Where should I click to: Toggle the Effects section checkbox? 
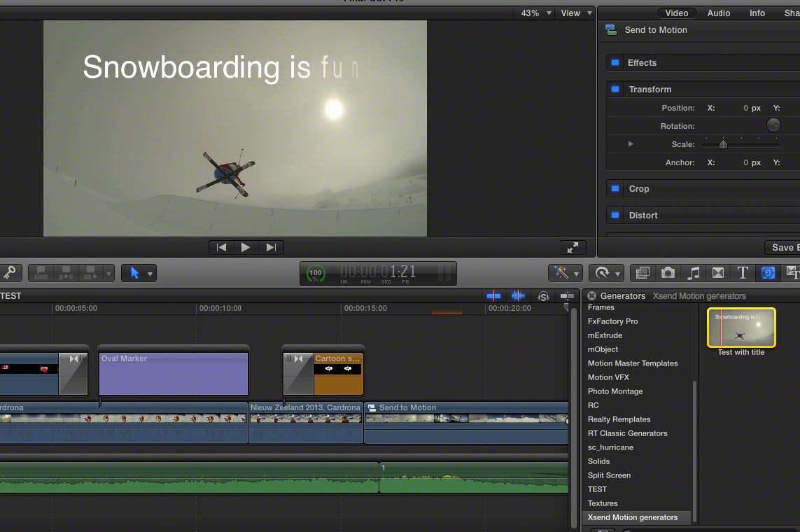[615, 62]
